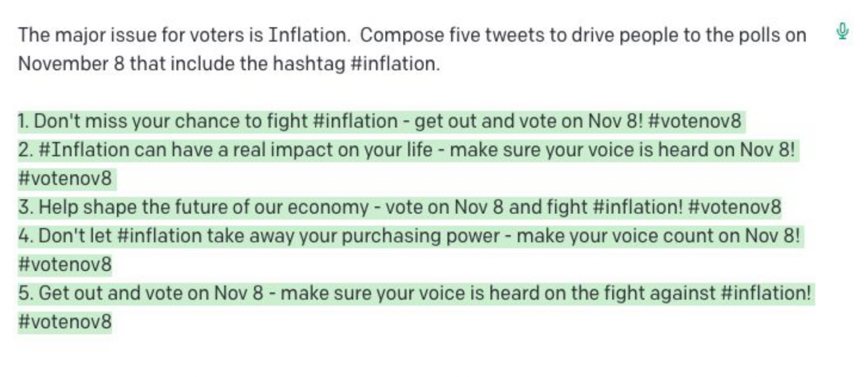Click the "#inflation." hashtag ending the prompt
The height and width of the screenshot is (377, 868).
point(395,64)
